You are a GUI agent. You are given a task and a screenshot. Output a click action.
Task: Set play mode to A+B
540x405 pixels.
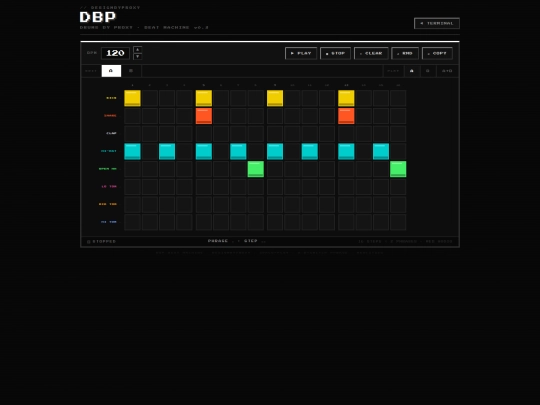(x=447, y=71)
